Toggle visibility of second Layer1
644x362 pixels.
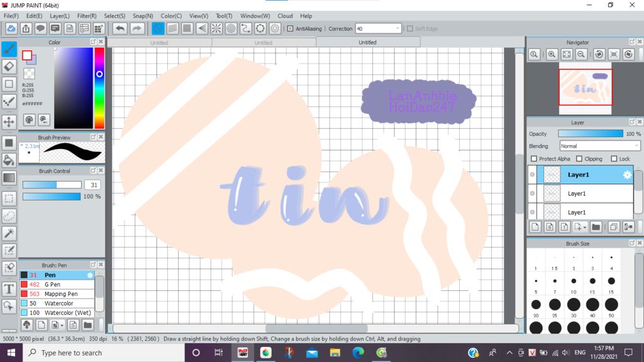click(x=532, y=194)
